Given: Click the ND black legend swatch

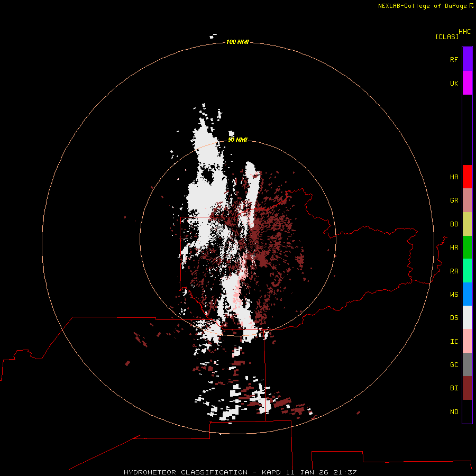Looking at the screenshot, I should [x=467, y=411].
